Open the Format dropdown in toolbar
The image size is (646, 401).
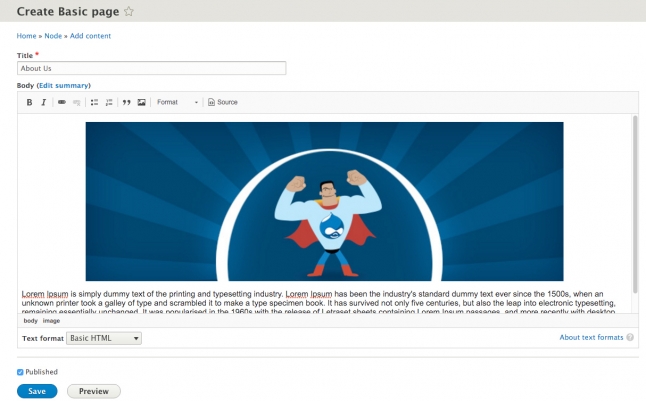pos(177,102)
